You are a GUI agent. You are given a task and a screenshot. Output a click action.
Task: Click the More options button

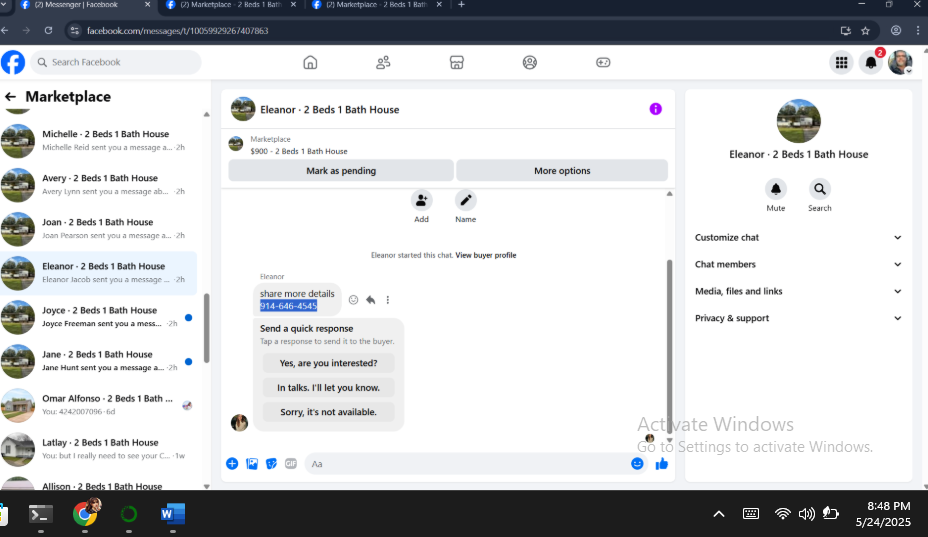point(562,171)
